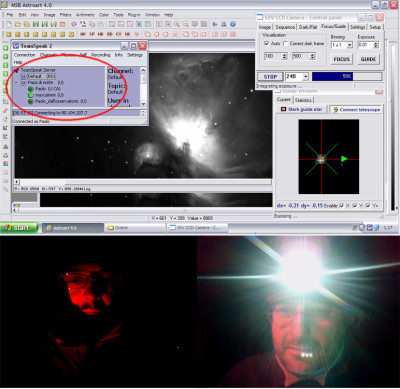Click the open folder icon in toolbar
The width and height of the screenshot is (400, 389).
(x=17, y=24)
